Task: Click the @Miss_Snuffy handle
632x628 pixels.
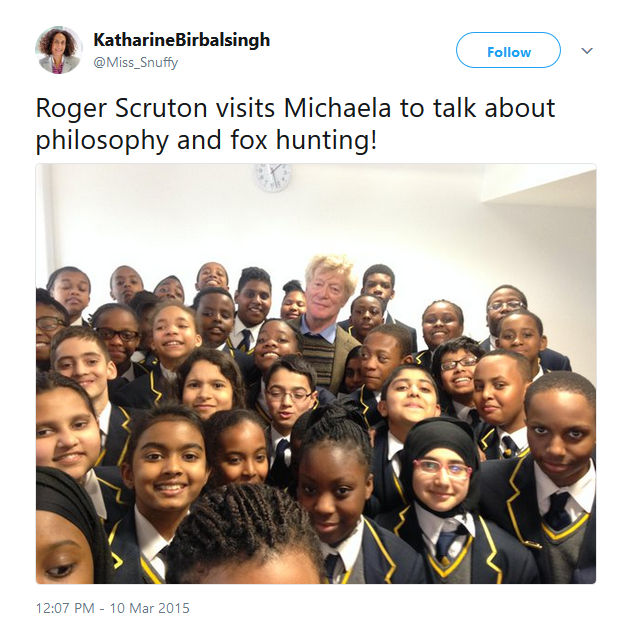Action: (x=135, y=62)
